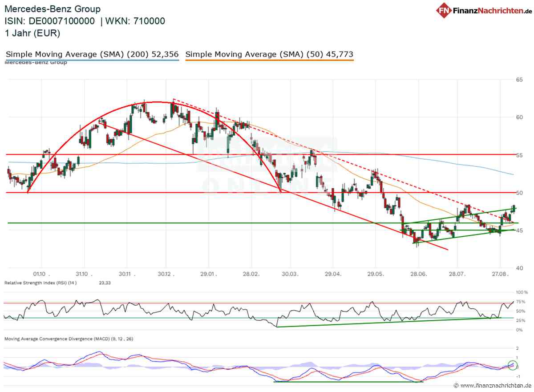Click the 65 price axis label

click(520, 80)
